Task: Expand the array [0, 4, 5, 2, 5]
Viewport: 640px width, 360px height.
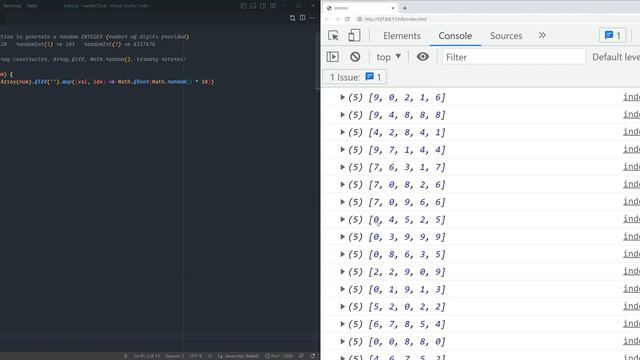Action: point(342,219)
